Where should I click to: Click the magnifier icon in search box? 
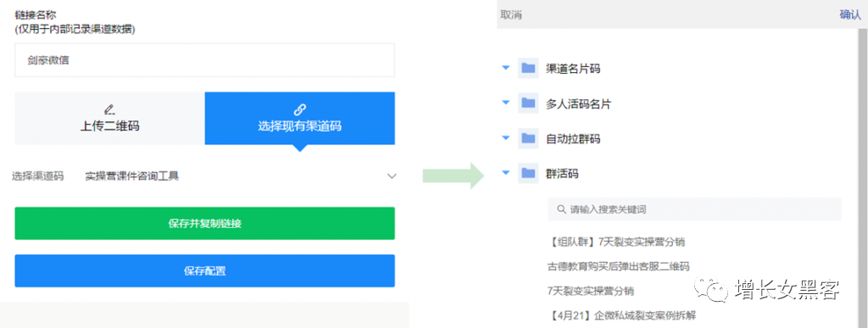(562, 209)
